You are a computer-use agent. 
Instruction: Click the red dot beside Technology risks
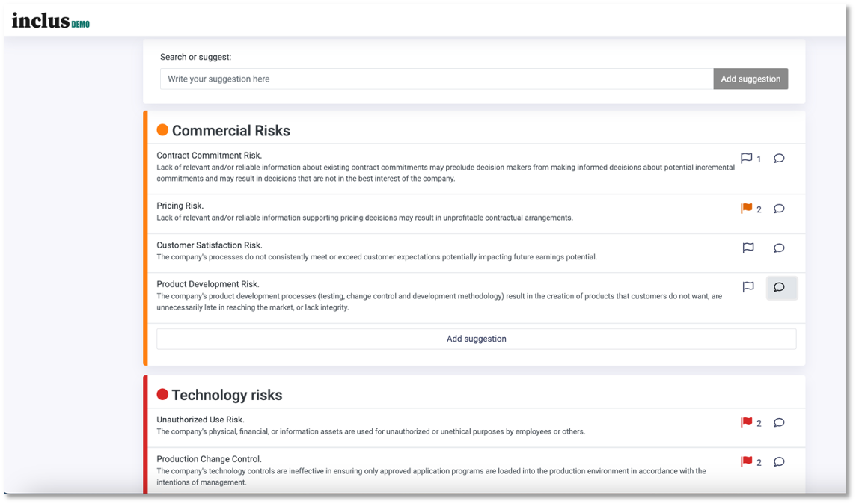point(162,394)
